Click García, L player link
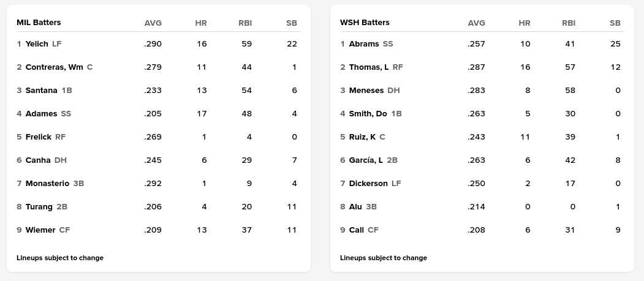This screenshot has height=281, width=644. 366,160
